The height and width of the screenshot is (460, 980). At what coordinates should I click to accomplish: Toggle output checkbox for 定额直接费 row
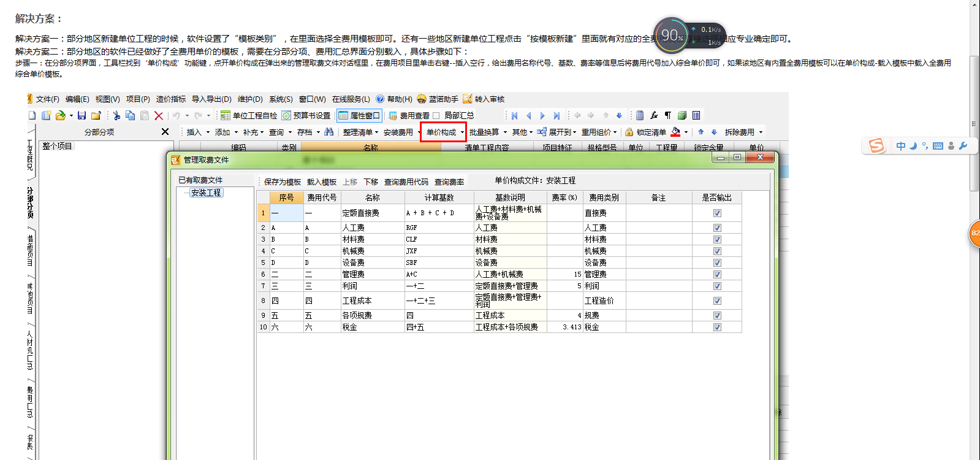717,213
